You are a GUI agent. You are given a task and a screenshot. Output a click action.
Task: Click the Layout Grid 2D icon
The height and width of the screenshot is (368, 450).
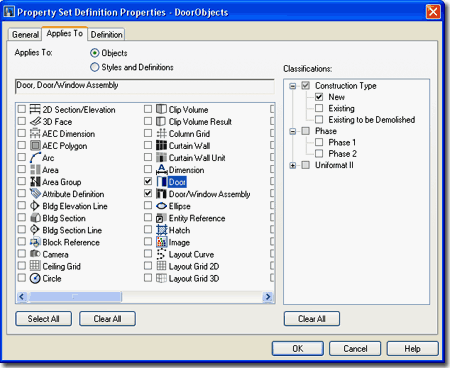(161, 266)
